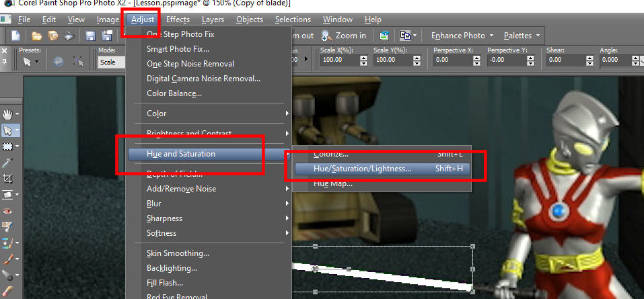Click the Shear value field
Image resolution: width=644 pixels, height=299 pixels.
(x=565, y=60)
